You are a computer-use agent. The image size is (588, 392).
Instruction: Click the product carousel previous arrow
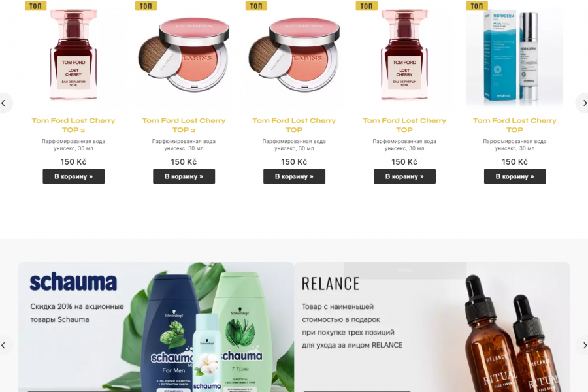4,103
